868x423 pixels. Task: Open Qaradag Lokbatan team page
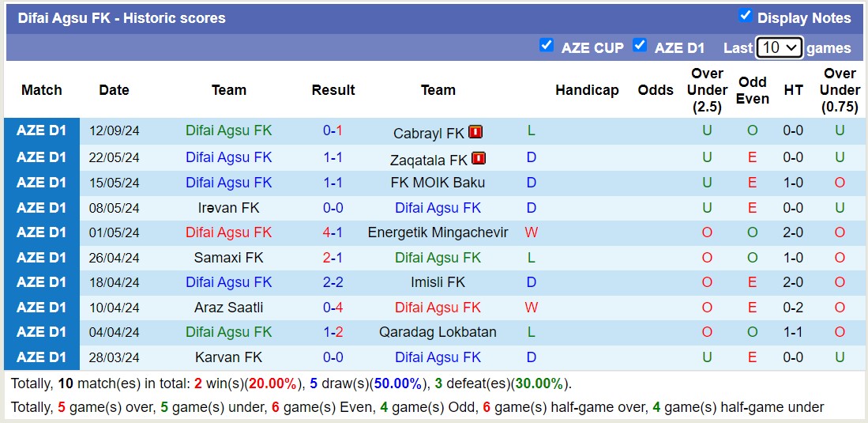tap(438, 332)
